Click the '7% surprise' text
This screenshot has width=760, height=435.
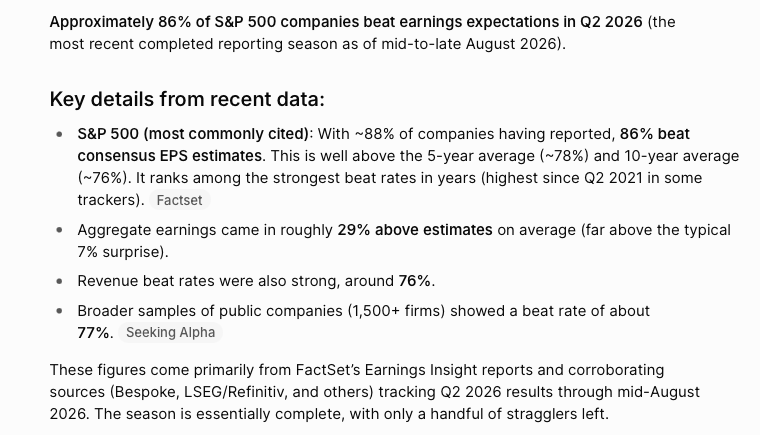pos(121,252)
